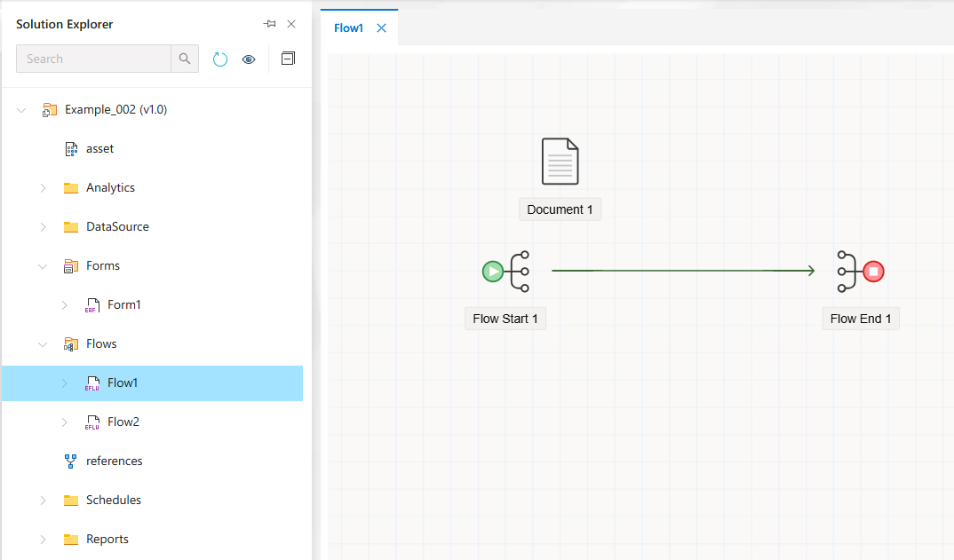Click the Example_002 project icon
The height and width of the screenshot is (560, 954).
coord(49,110)
